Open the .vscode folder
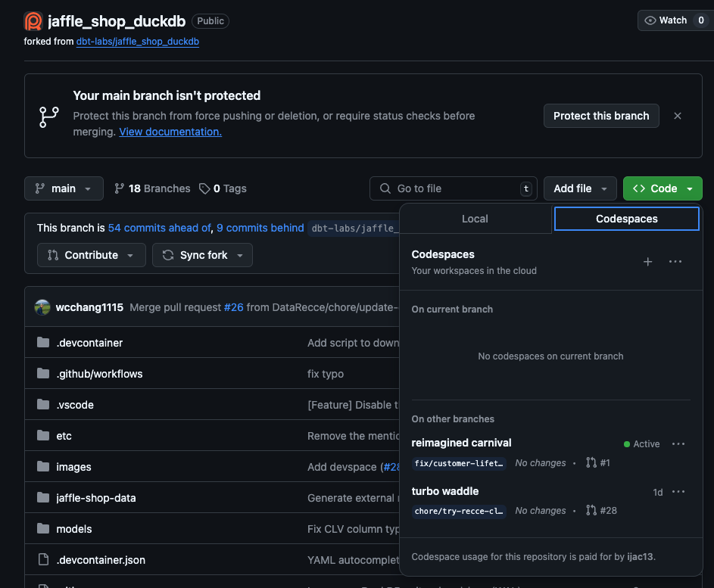The height and width of the screenshot is (588, 714). [x=75, y=405]
